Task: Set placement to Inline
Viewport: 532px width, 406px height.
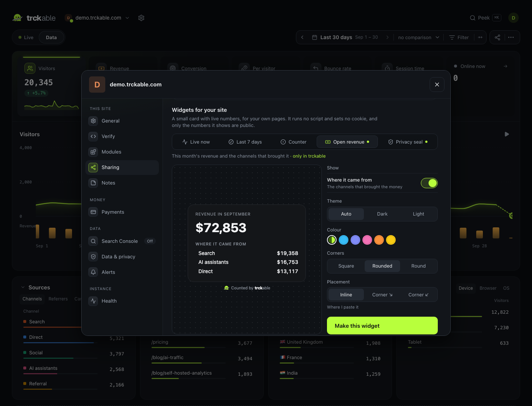Action: pyautogui.click(x=346, y=295)
